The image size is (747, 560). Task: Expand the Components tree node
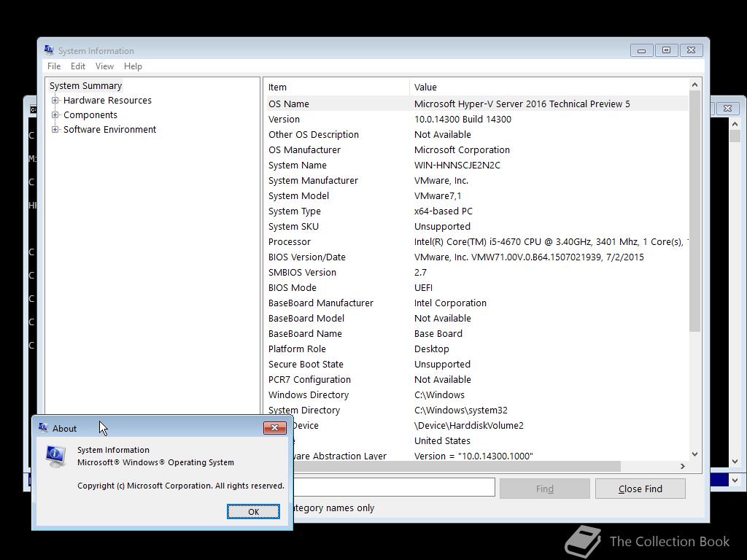click(x=55, y=114)
